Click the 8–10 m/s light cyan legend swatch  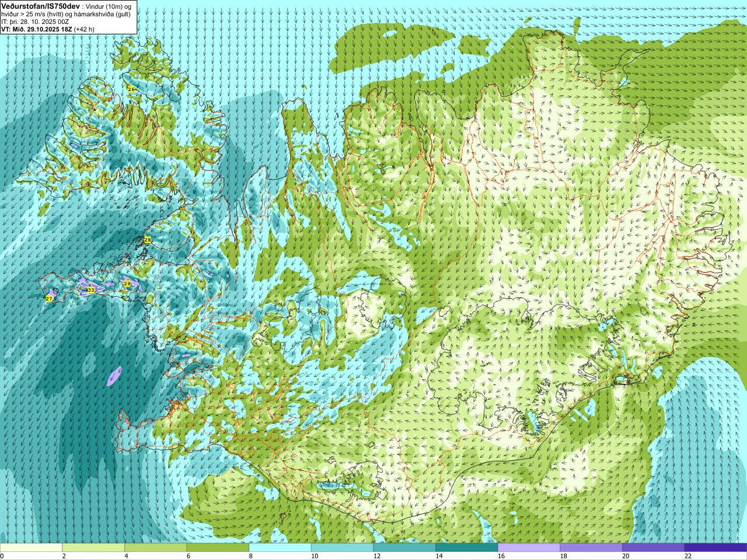pos(280,548)
